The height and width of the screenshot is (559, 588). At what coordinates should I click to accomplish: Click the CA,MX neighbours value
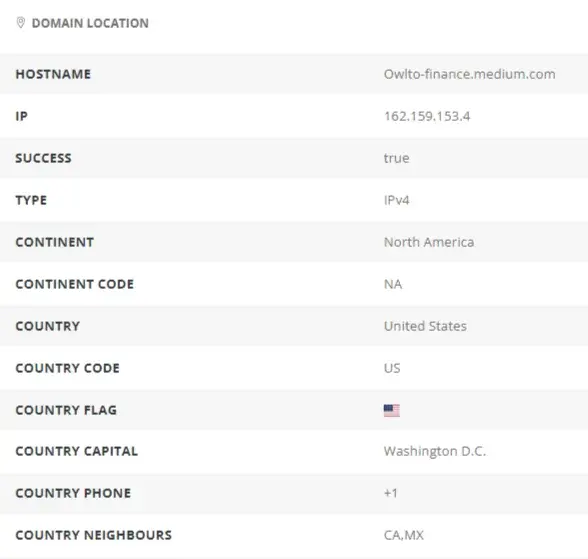click(404, 535)
